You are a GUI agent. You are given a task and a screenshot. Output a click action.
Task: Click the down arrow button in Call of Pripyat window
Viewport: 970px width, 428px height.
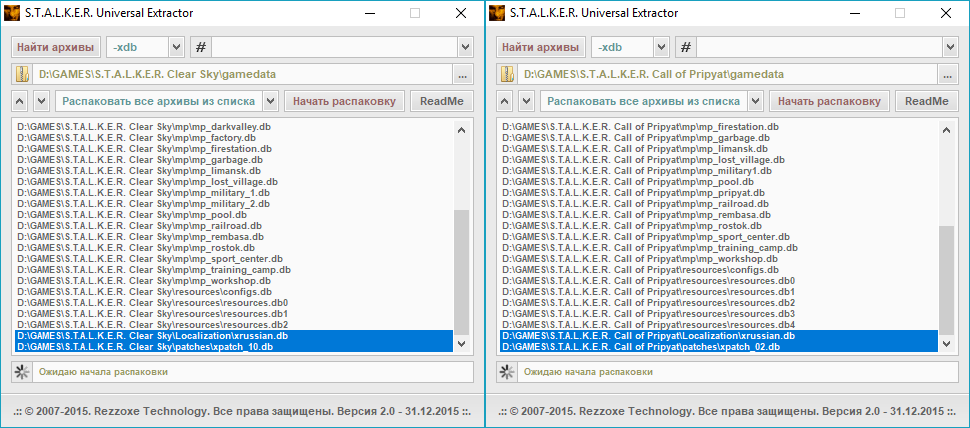tap(526, 101)
